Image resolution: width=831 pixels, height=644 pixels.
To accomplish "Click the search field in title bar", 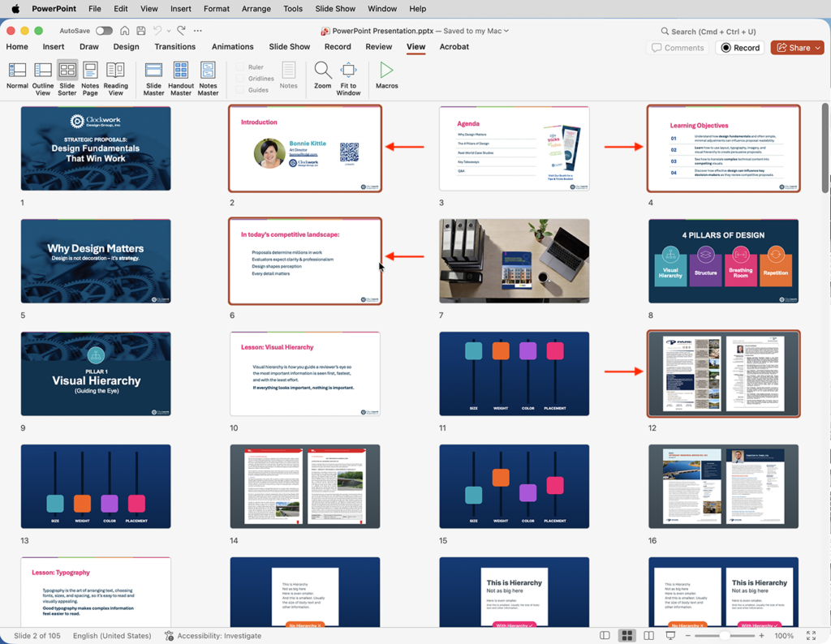I will [x=708, y=32].
